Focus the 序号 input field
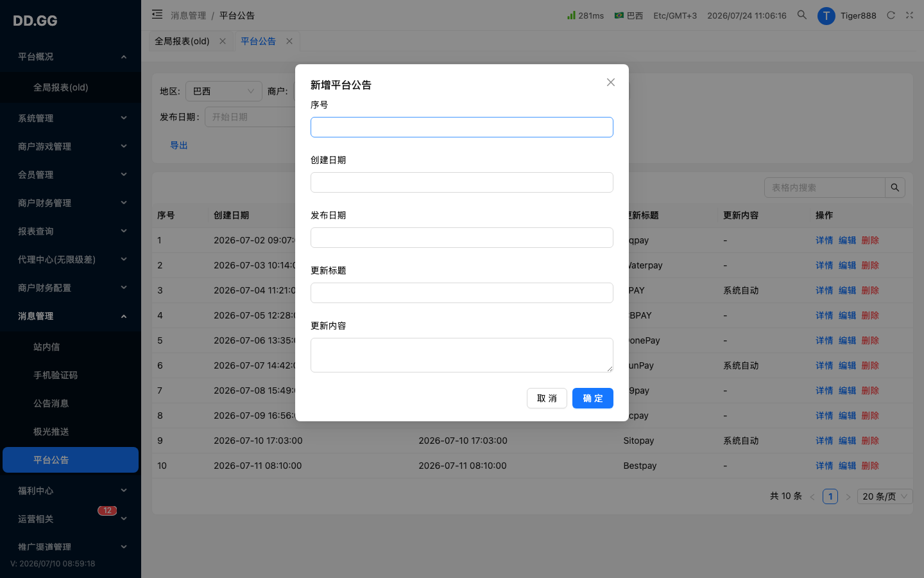This screenshot has width=924, height=578. point(462,127)
